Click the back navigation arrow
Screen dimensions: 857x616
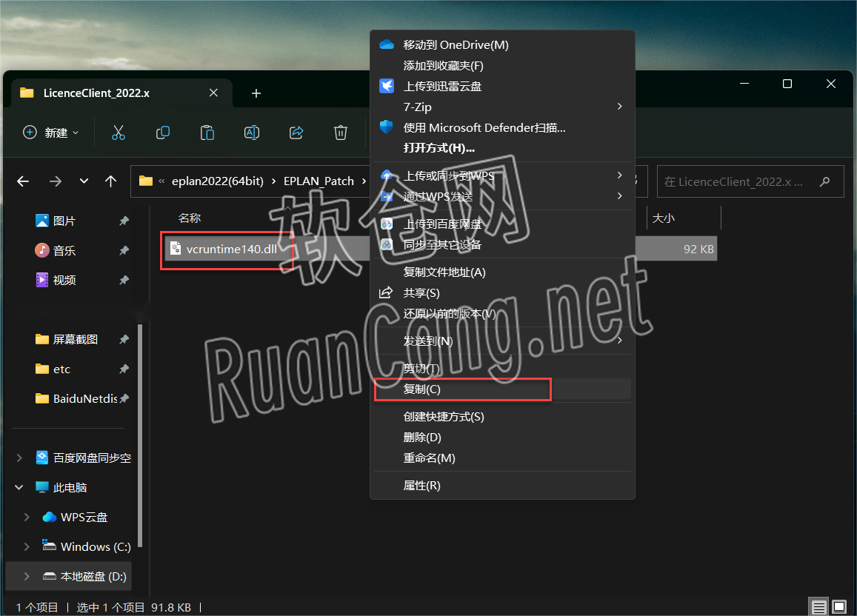coord(23,181)
